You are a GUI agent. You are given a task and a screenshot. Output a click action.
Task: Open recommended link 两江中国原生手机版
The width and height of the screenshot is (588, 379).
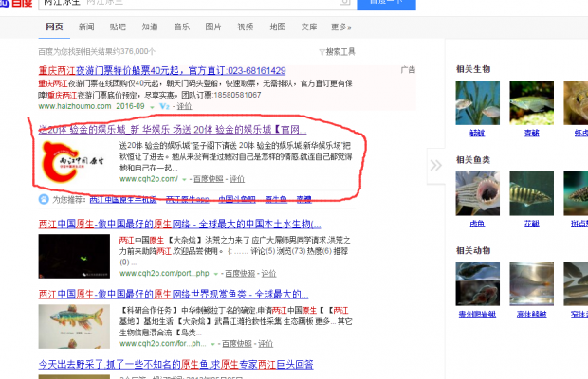(x=123, y=200)
